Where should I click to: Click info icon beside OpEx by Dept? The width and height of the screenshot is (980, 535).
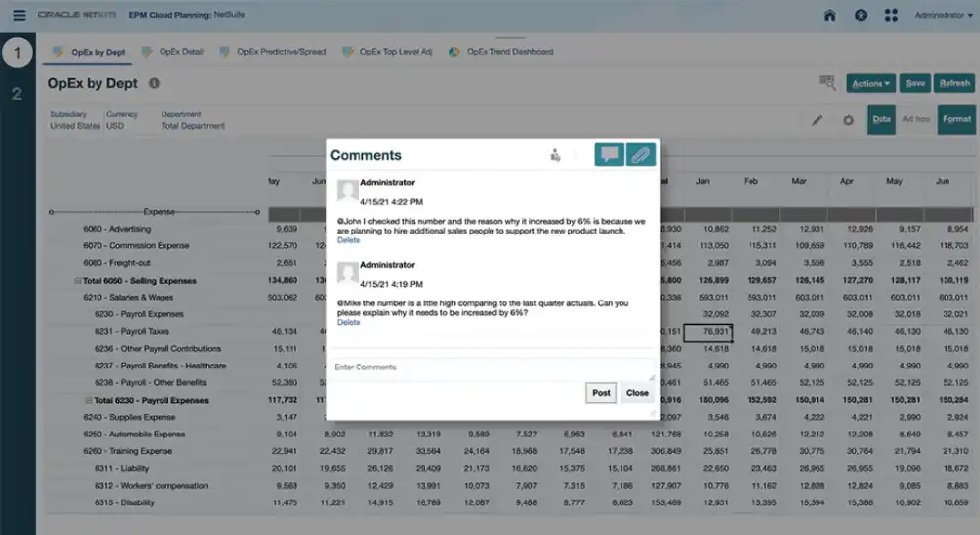(154, 83)
